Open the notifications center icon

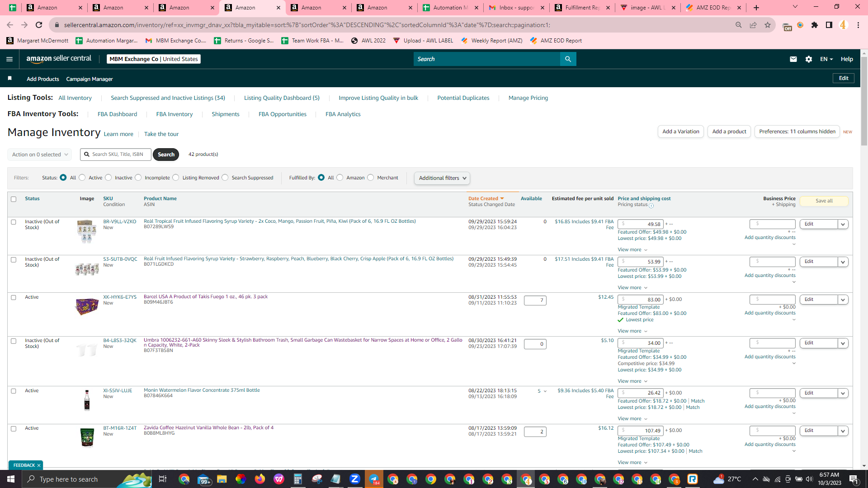854,479
